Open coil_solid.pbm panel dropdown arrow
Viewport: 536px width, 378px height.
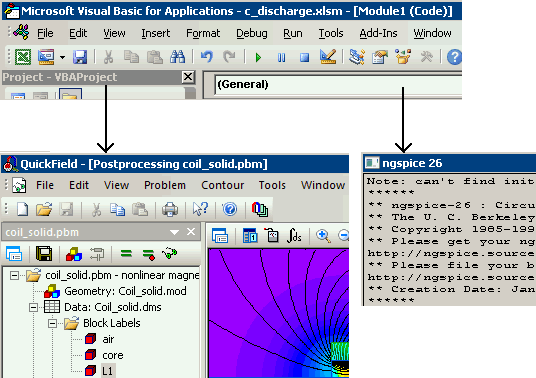pos(174,232)
